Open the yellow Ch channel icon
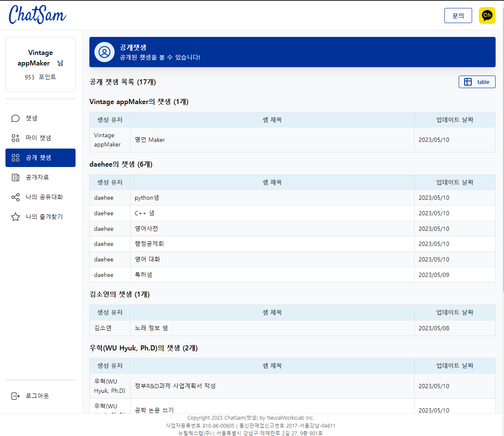This screenshot has width=504, height=436. [x=487, y=16]
